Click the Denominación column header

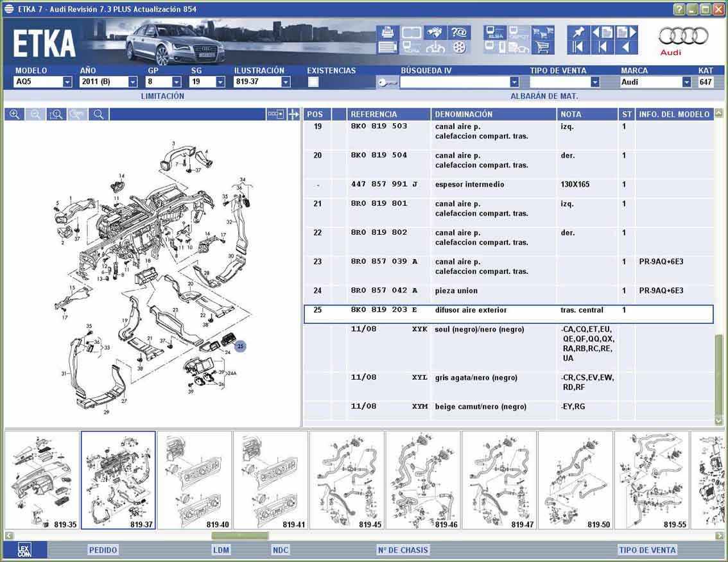494,114
